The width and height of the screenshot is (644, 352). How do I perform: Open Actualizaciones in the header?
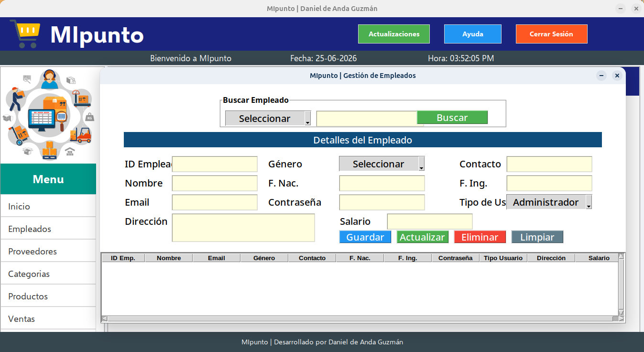pos(394,34)
